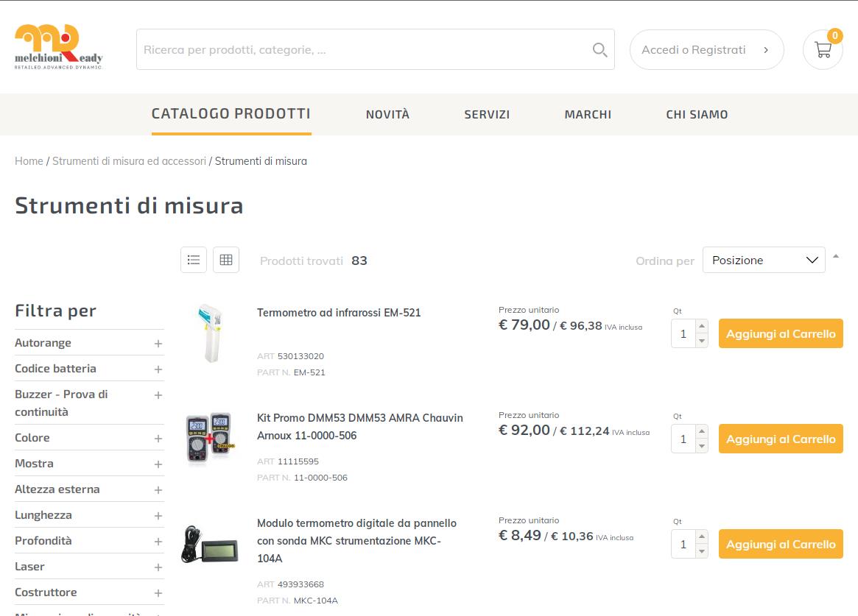This screenshot has height=616, width=858.
Task: Expand the Laser filter
Action: pos(158,567)
